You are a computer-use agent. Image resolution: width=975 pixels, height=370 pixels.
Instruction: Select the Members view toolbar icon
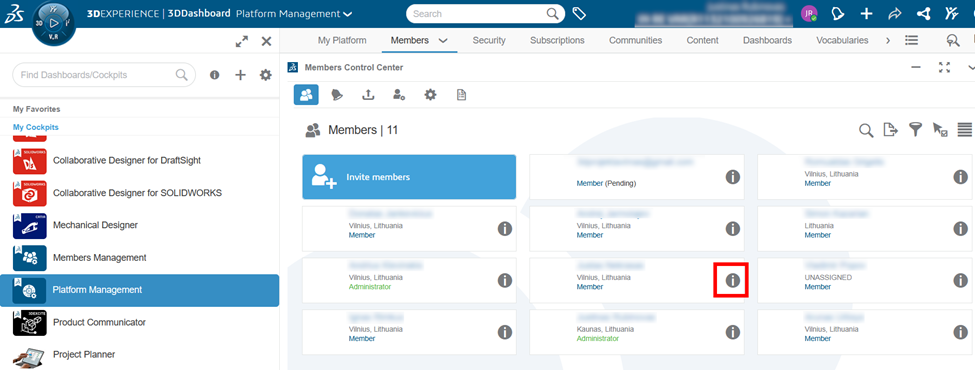[x=306, y=95]
